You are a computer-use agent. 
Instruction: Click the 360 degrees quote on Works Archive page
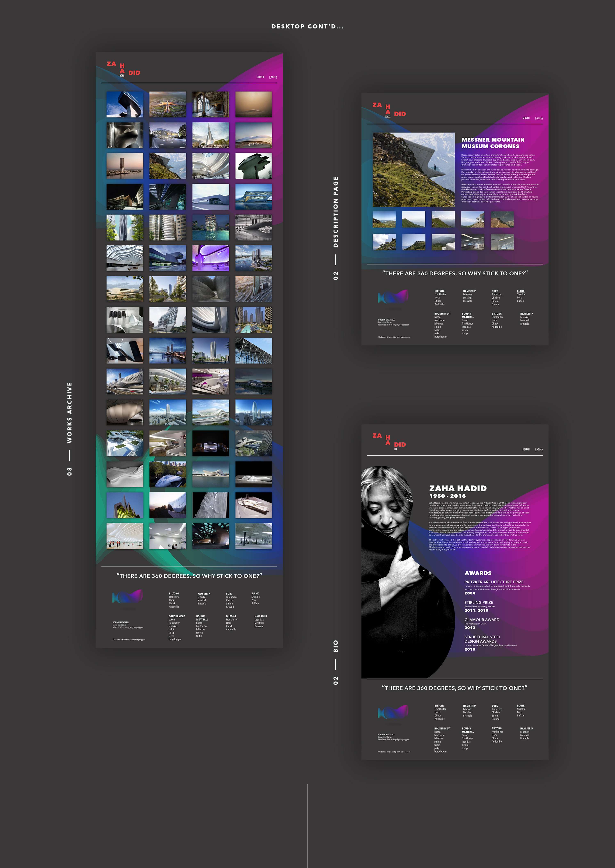[x=189, y=576]
